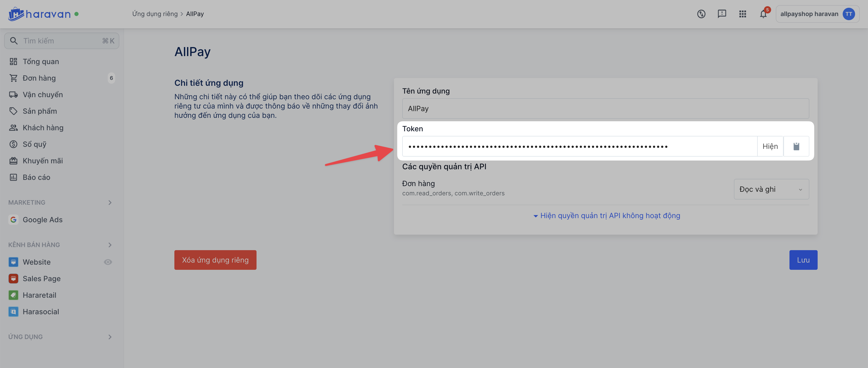Click the Các quyền quản trị API heading
The image size is (868, 368).
(x=444, y=166)
